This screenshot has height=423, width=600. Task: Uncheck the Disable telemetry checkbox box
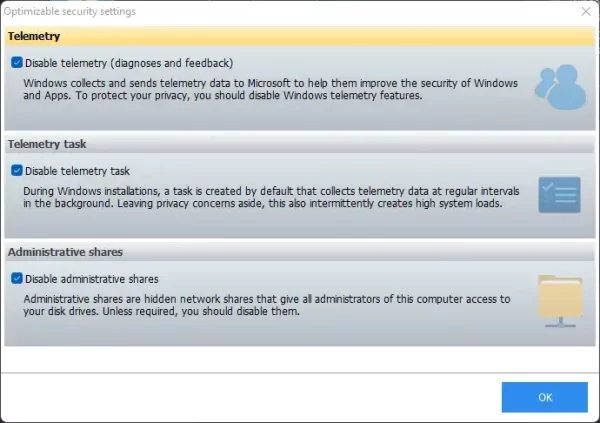[x=17, y=62]
